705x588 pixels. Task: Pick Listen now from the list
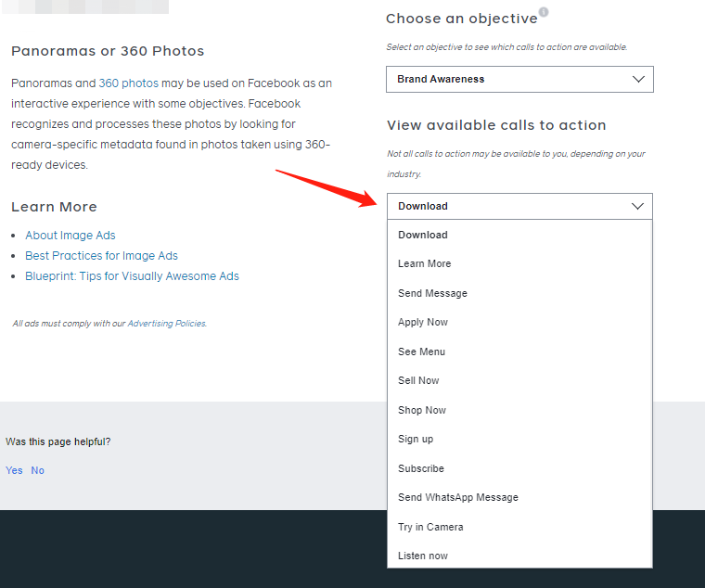pos(423,556)
